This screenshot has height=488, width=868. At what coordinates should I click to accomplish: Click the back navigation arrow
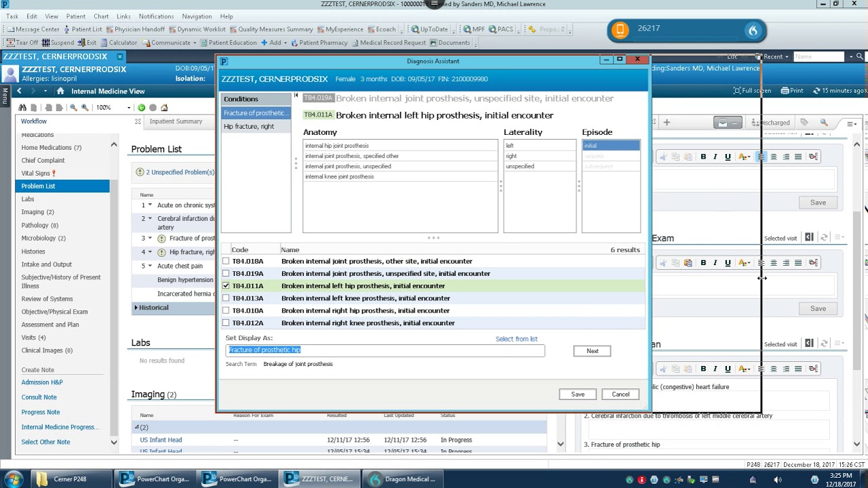19,91
